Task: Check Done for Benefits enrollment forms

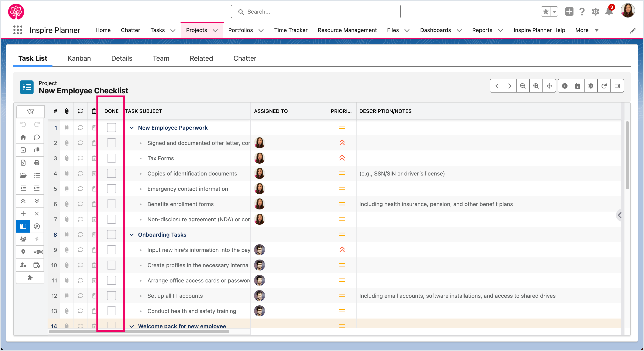Action: 112,204
